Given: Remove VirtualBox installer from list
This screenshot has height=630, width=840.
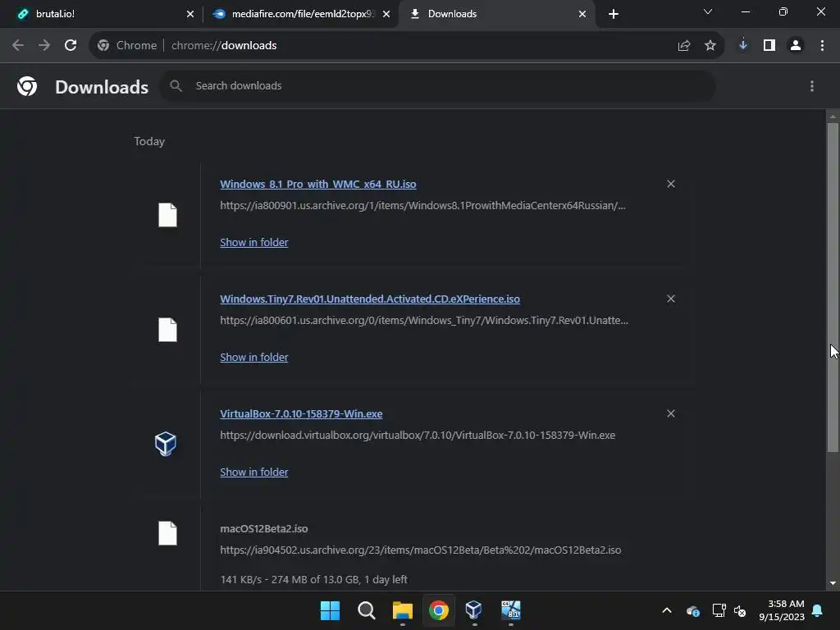Looking at the screenshot, I should (671, 413).
